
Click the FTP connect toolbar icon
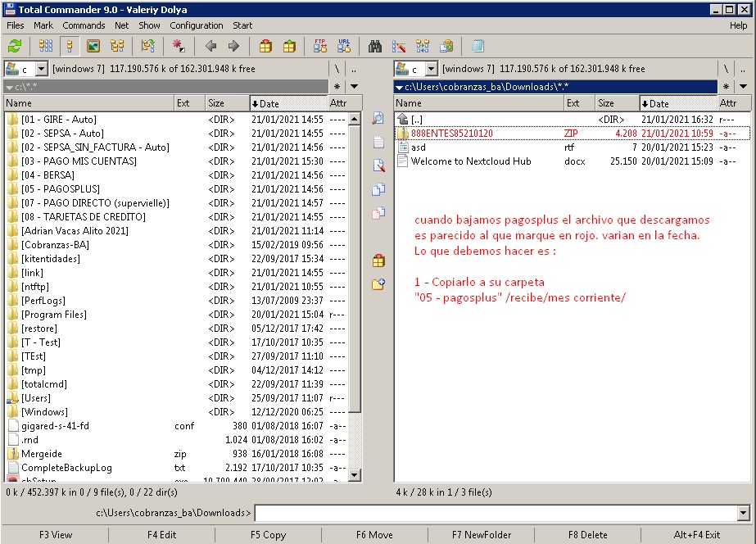coord(320,47)
